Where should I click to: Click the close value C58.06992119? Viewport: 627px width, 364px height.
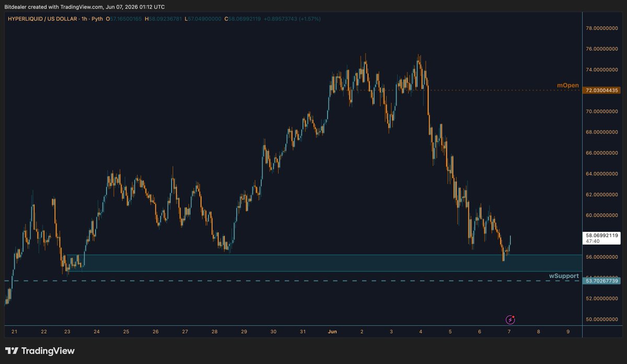coord(241,19)
